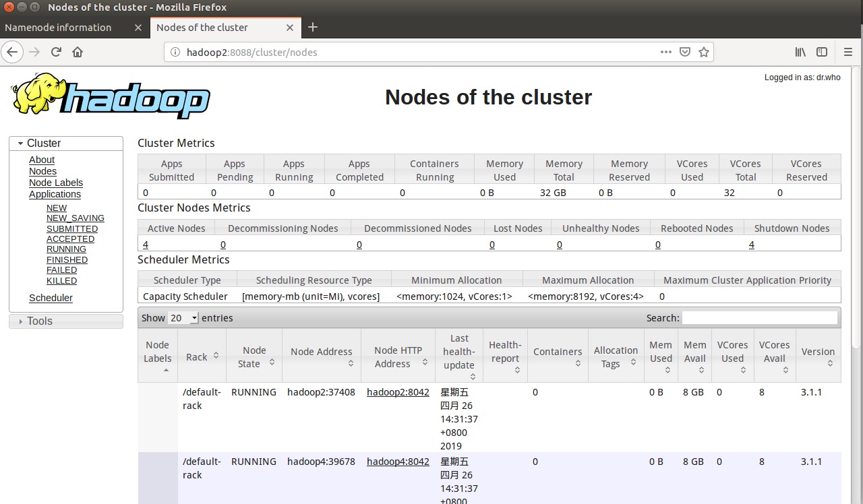The image size is (863, 504).
Task: Open a new browser tab
Action: (x=313, y=28)
